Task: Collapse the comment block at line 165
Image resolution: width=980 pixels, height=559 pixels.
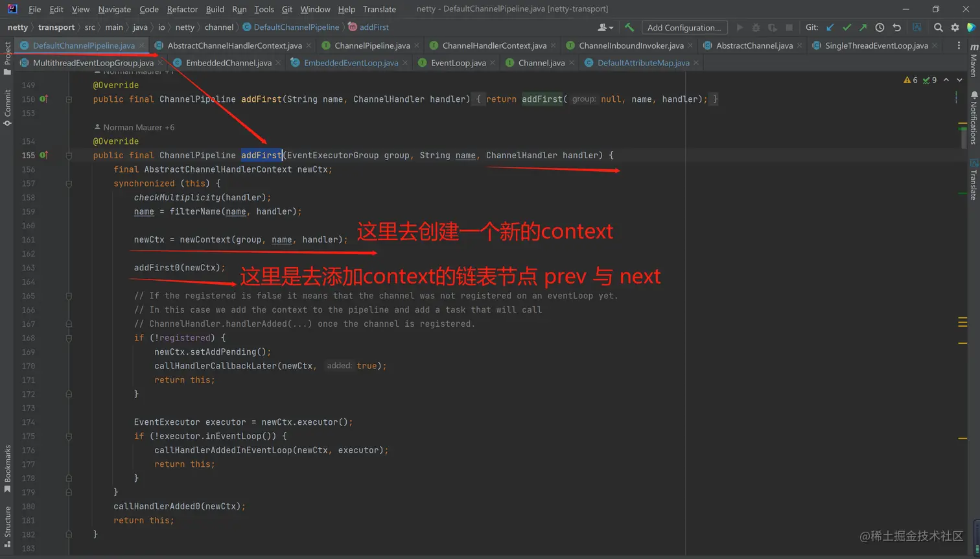Action: coord(69,296)
